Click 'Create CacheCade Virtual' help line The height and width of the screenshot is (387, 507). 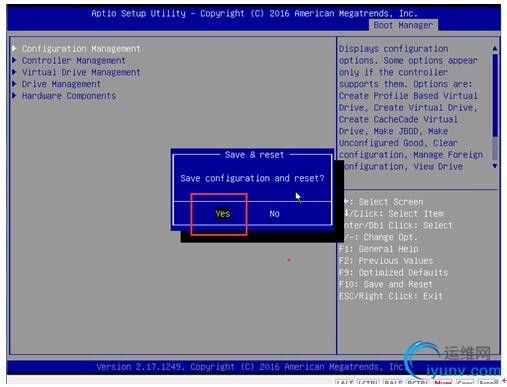coord(398,119)
